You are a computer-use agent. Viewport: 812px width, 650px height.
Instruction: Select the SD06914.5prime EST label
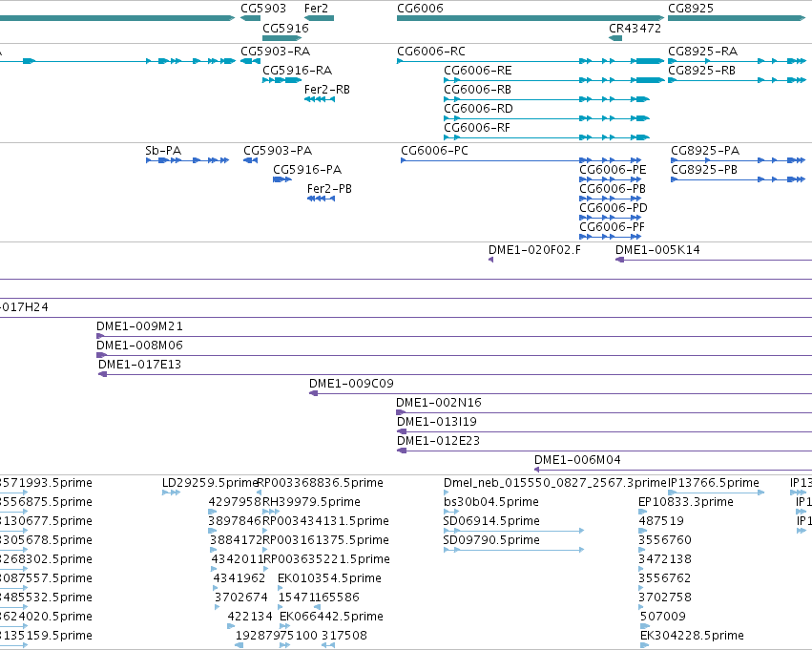click(491, 521)
